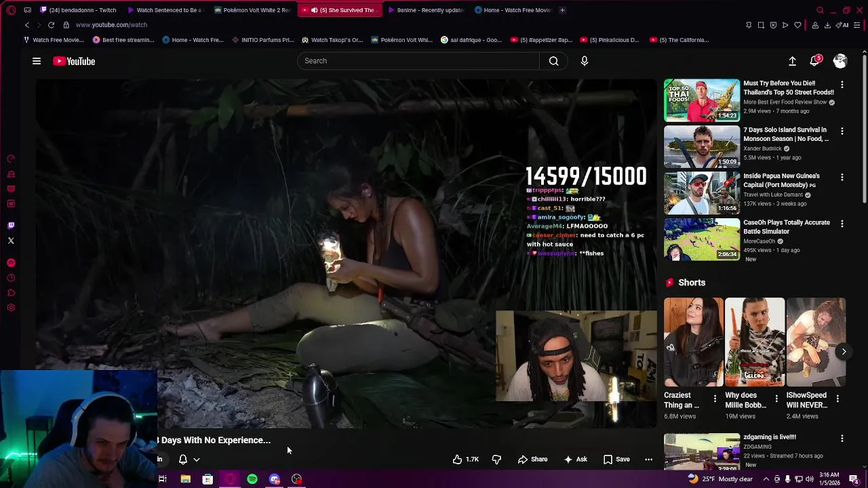Image resolution: width=868 pixels, height=488 pixels.
Task: Launch Spotify from taskbar
Action: (x=252, y=479)
